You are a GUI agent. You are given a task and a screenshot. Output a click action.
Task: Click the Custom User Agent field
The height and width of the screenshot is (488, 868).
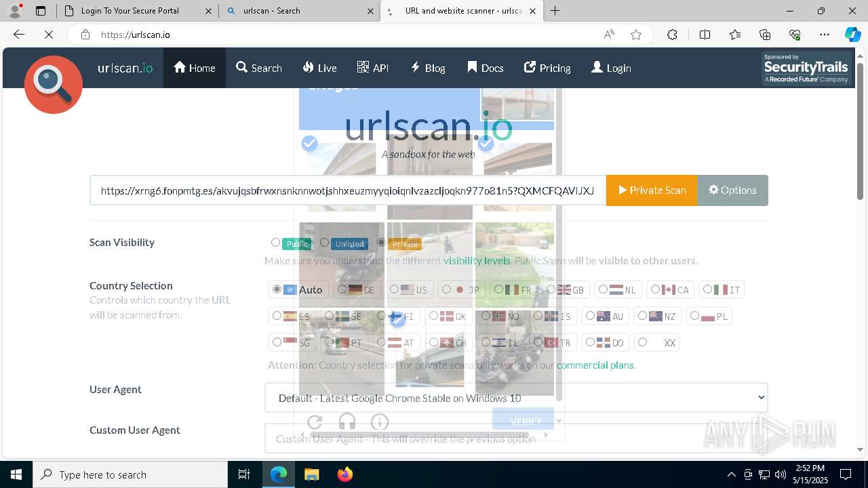click(x=516, y=439)
